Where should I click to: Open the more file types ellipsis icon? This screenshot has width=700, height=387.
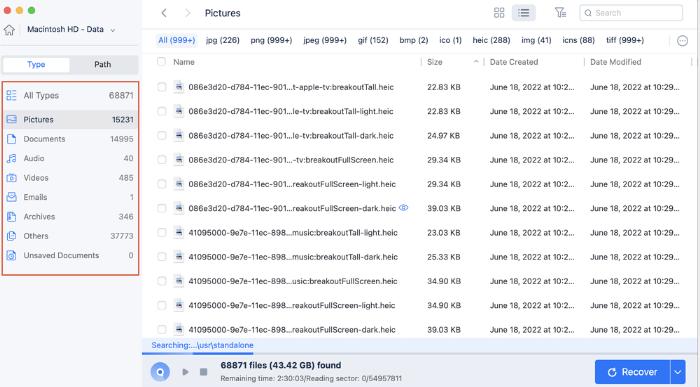[x=682, y=41]
